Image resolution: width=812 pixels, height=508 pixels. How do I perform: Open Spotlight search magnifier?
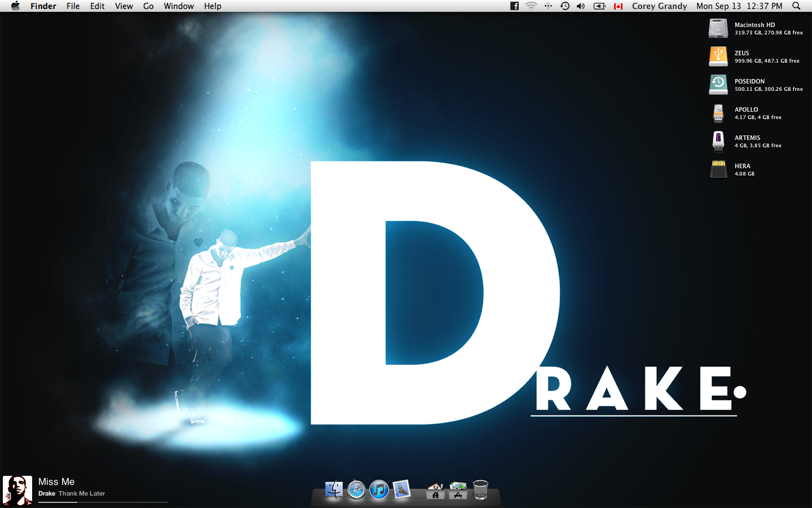796,6
